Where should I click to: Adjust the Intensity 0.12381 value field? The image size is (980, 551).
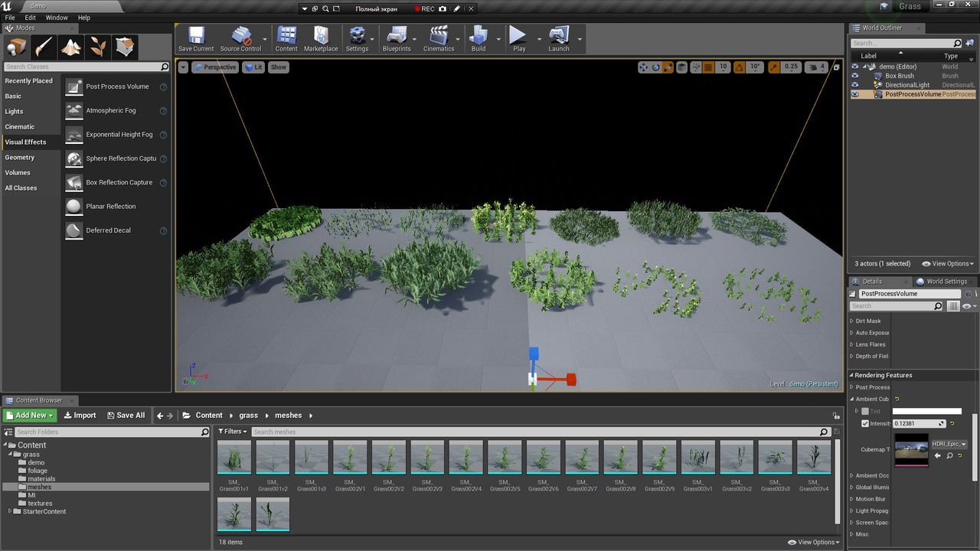click(x=920, y=423)
